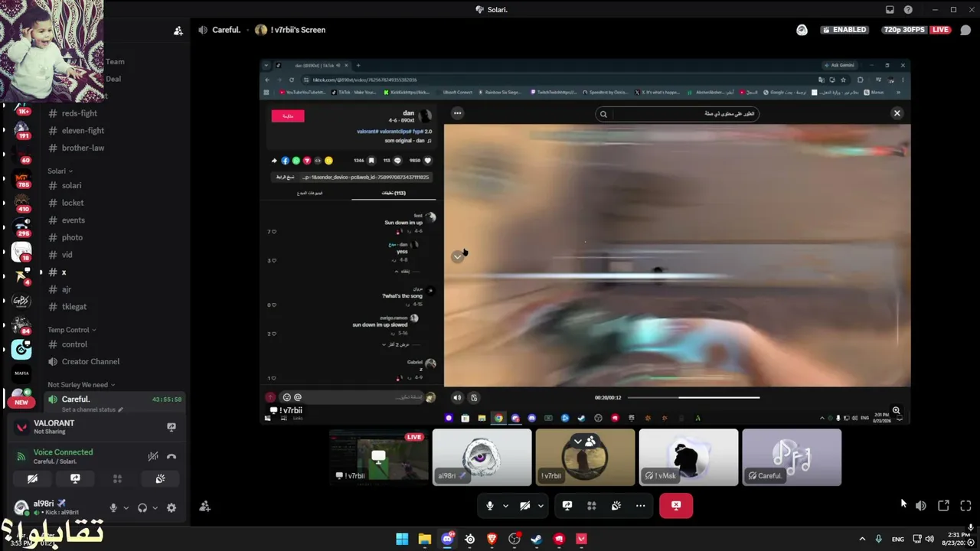Collapse the Temp Control category
This screenshot has height=551, width=980.
click(x=71, y=330)
